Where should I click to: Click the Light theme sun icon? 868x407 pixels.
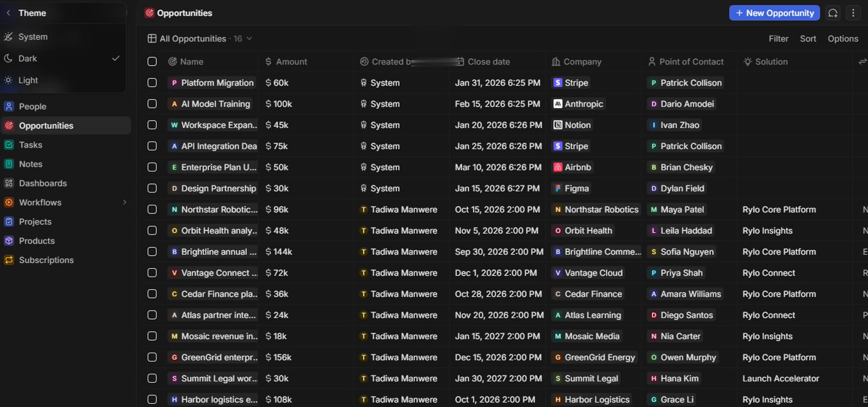pos(8,80)
